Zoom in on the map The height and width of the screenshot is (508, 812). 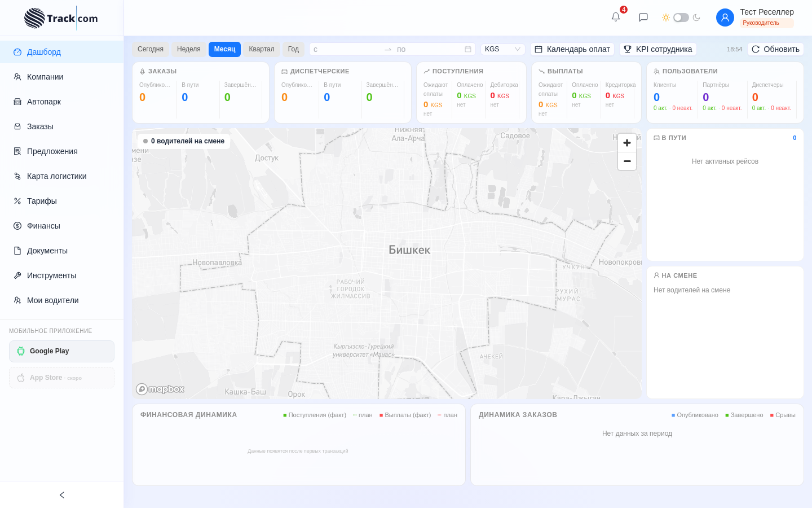(627, 143)
